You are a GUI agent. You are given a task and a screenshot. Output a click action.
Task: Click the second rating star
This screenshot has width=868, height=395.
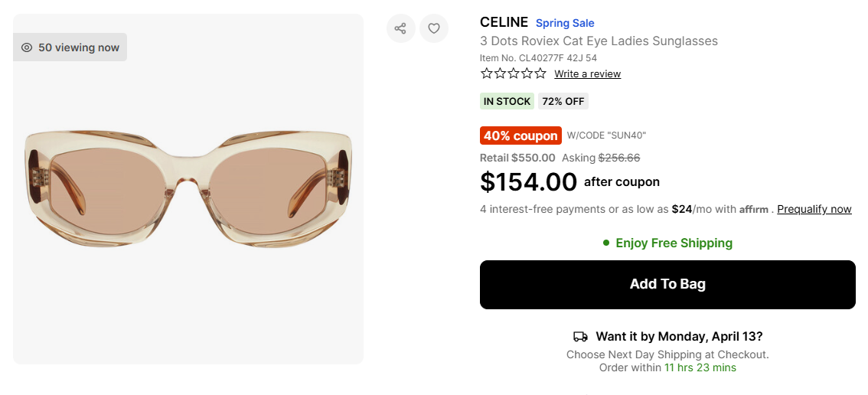(500, 73)
